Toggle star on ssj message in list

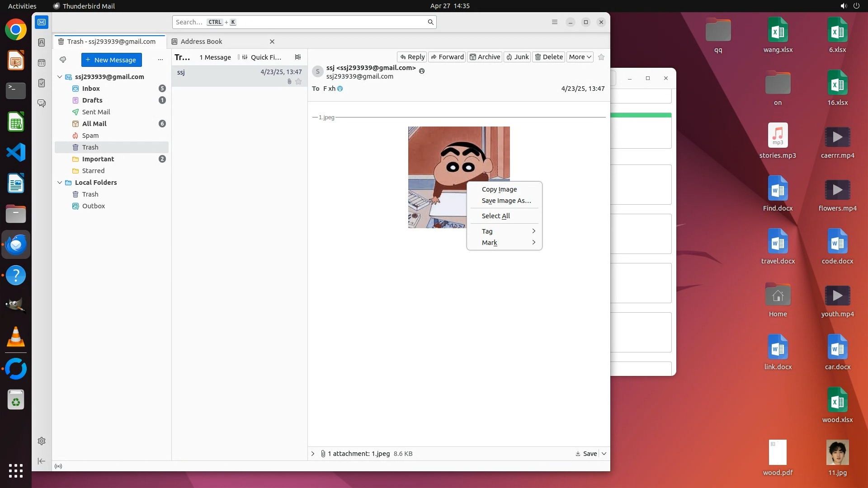(298, 82)
